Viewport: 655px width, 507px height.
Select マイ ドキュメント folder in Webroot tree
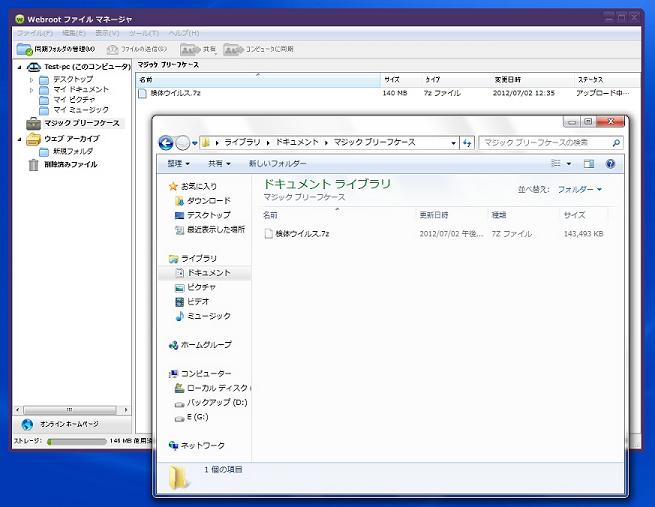point(81,89)
